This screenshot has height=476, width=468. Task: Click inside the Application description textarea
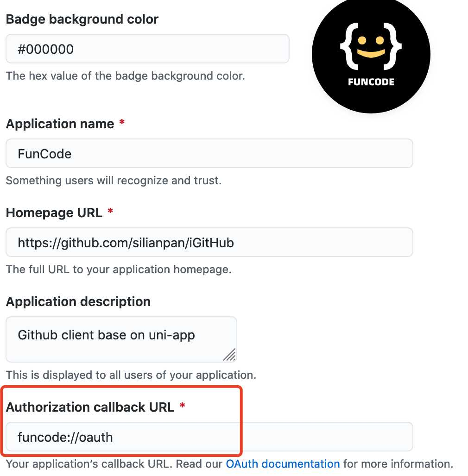[121, 339]
